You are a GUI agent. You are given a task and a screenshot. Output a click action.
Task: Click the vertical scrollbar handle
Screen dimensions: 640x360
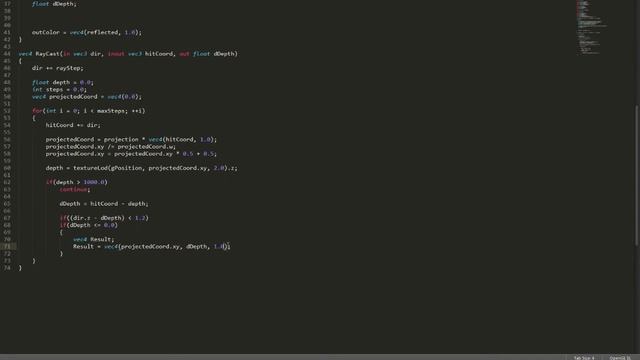pyautogui.click(x=637, y=176)
